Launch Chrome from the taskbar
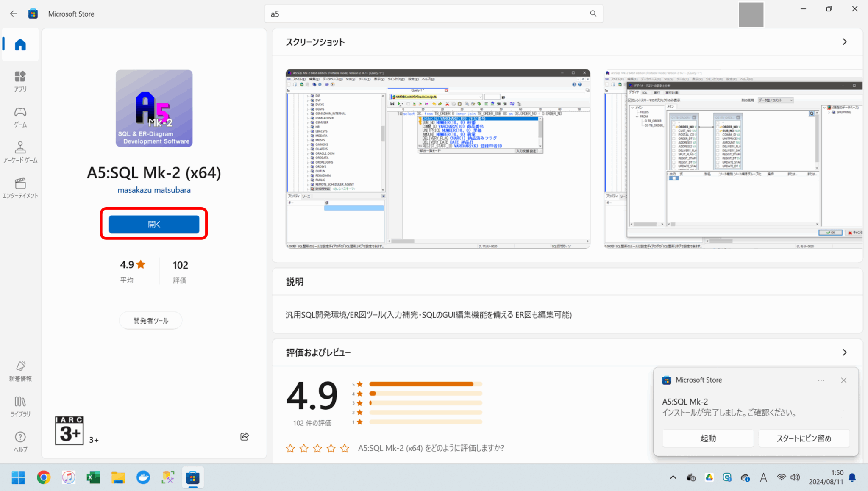868x491 pixels. [x=44, y=477]
